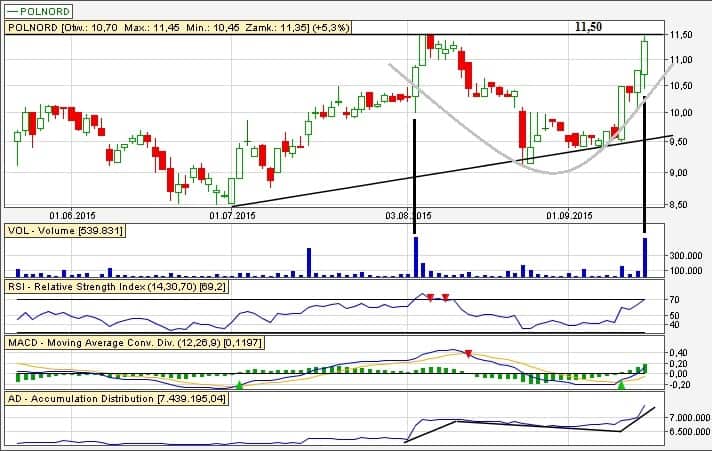Click the tall volume bar at far right
This screenshot has height=452, width=712.
coord(645,257)
